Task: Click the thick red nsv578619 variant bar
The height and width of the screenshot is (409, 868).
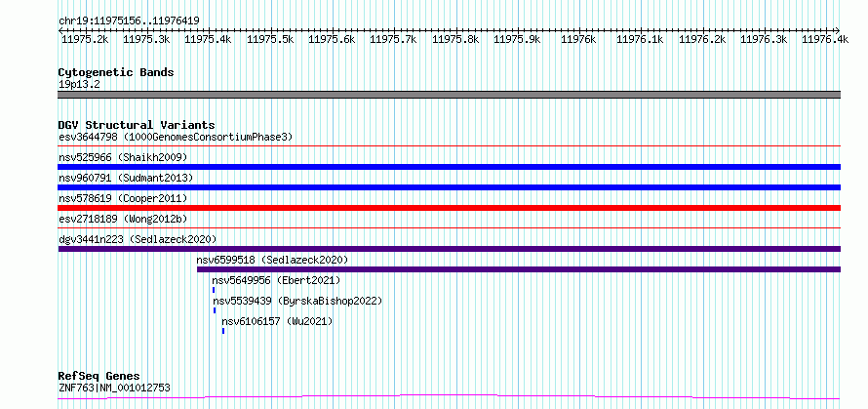Action: [x=449, y=208]
